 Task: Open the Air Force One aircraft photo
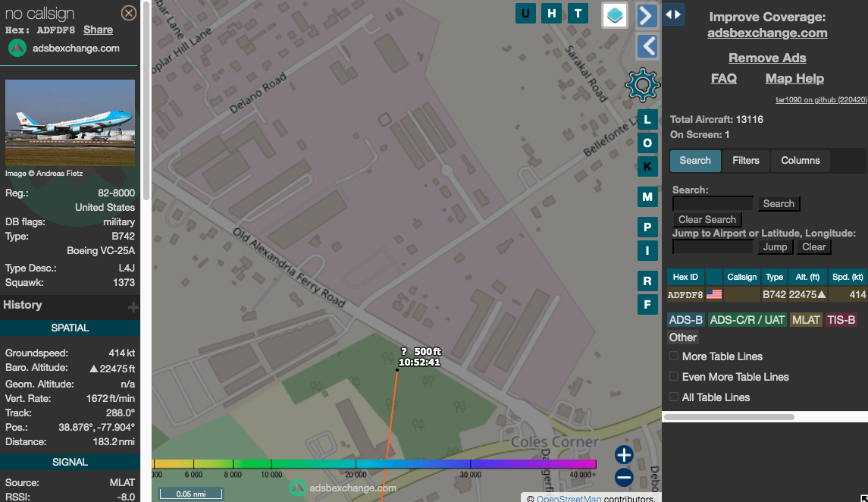pyautogui.click(x=71, y=122)
